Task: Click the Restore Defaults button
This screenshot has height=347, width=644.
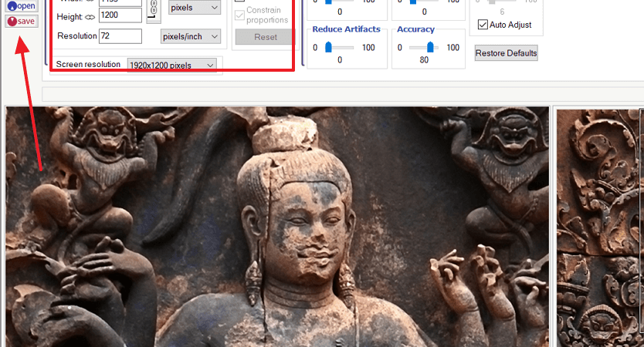Action: [x=506, y=53]
